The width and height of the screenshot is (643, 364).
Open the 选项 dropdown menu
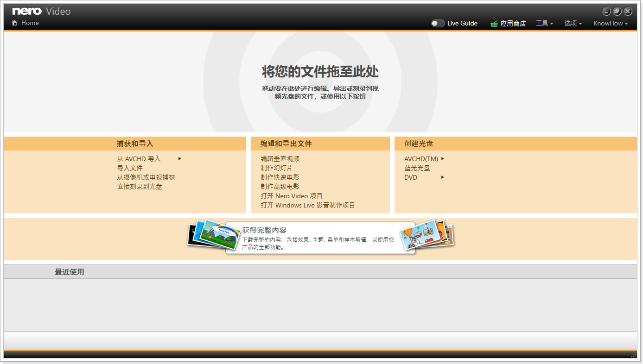573,23
